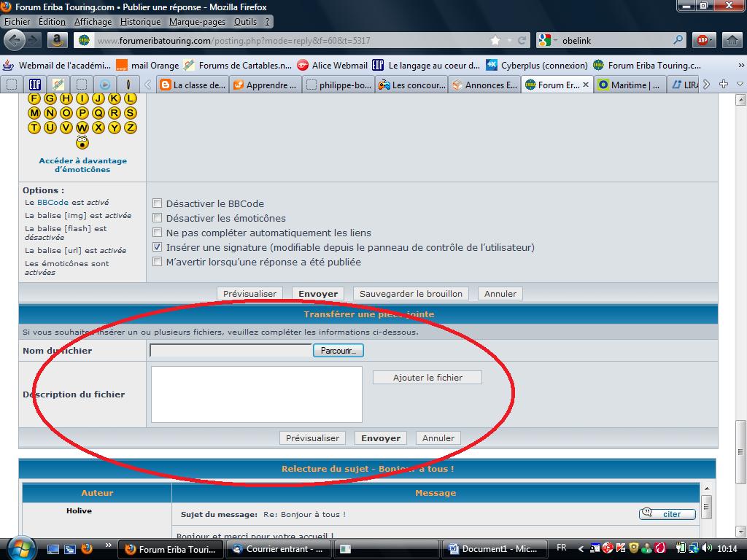747x560 pixels.
Task: Open the Windows Start menu
Action: [18, 548]
